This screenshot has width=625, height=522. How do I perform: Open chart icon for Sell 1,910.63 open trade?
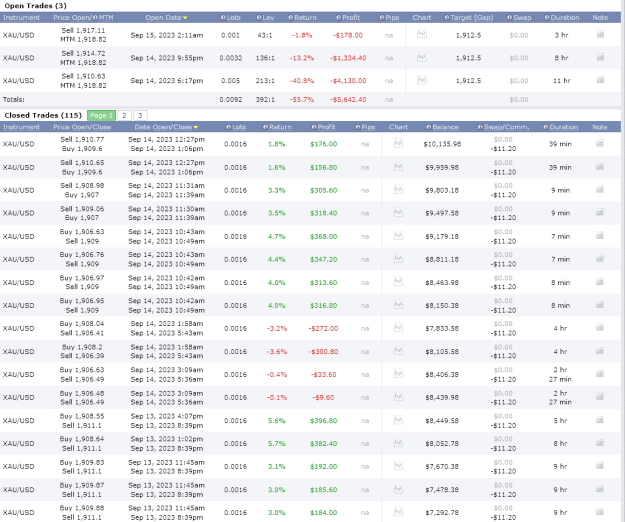[422, 80]
